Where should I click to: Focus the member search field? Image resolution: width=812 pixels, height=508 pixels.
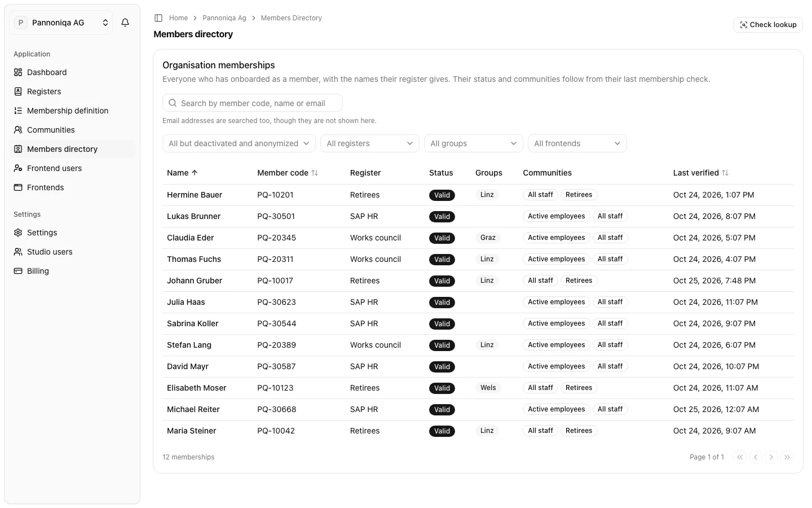[253, 103]
